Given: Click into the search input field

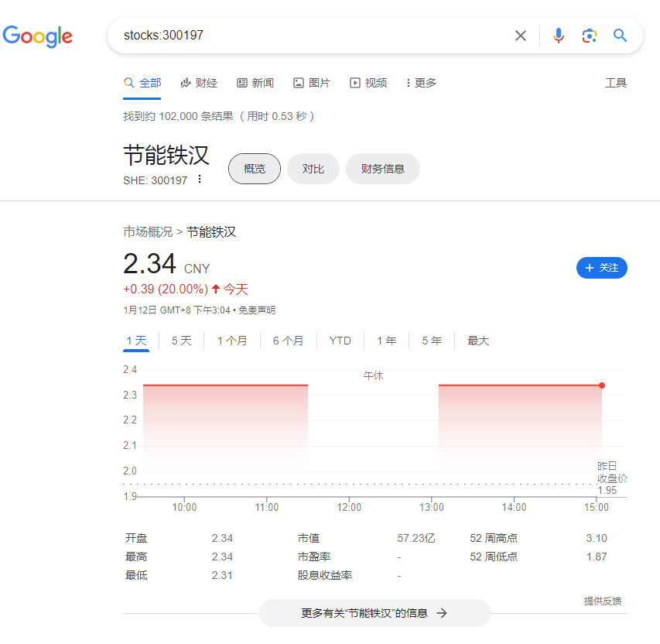Looking at the screenshot, I should (x=309, y=36).
